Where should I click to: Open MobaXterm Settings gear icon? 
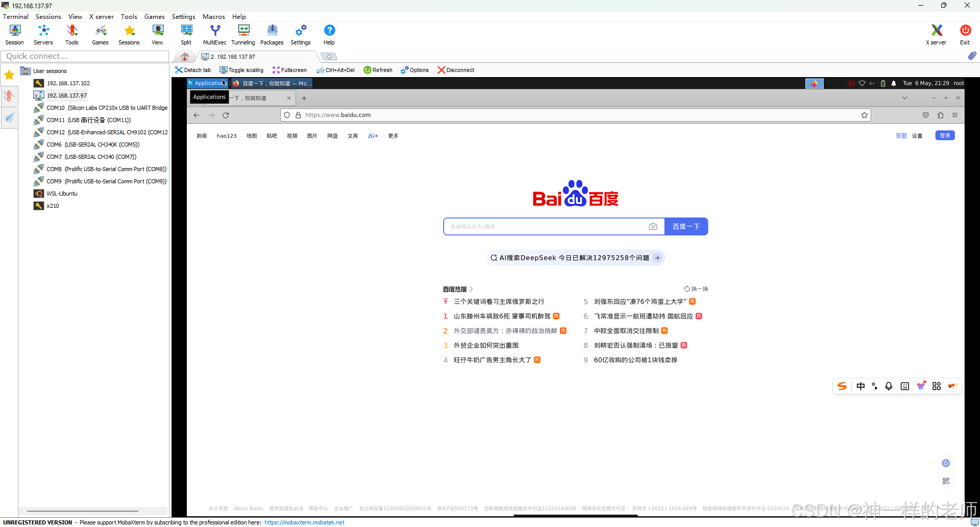click(x=301, y=35)
